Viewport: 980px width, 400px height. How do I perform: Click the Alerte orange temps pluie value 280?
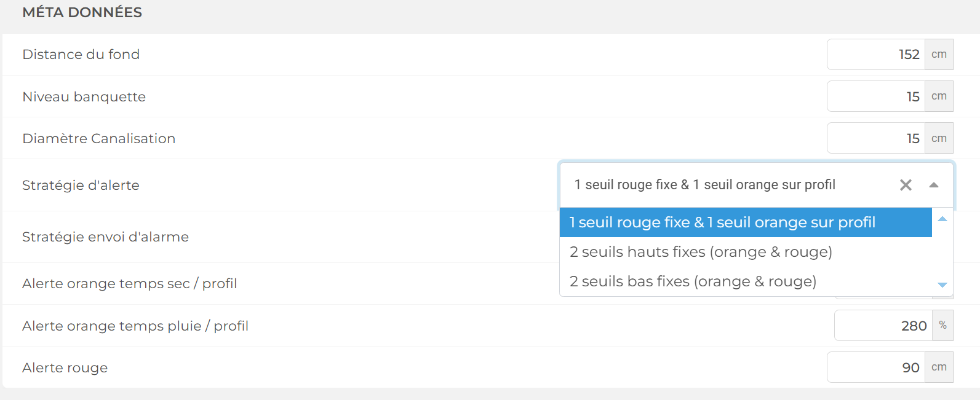click(883, 326)
